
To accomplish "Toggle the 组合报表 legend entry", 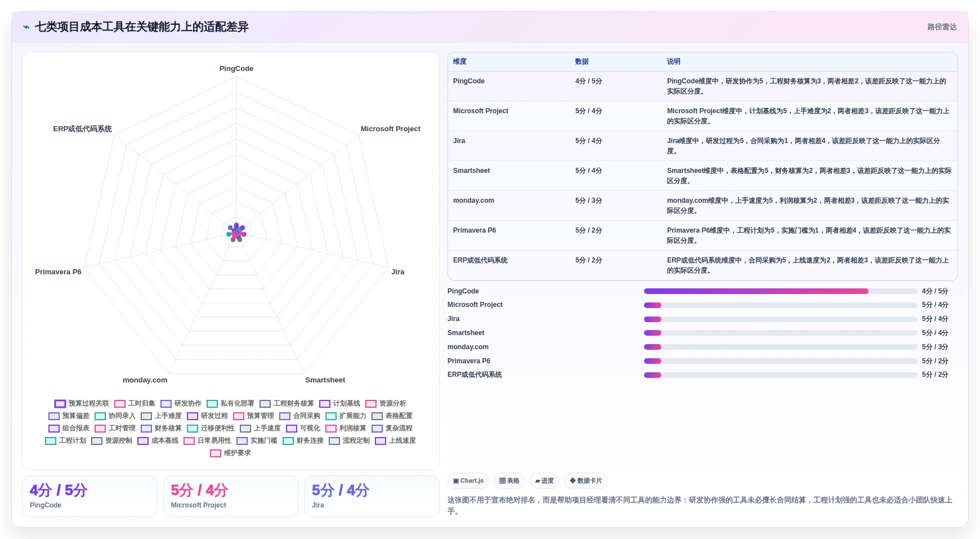I will [x=69, y=428].
